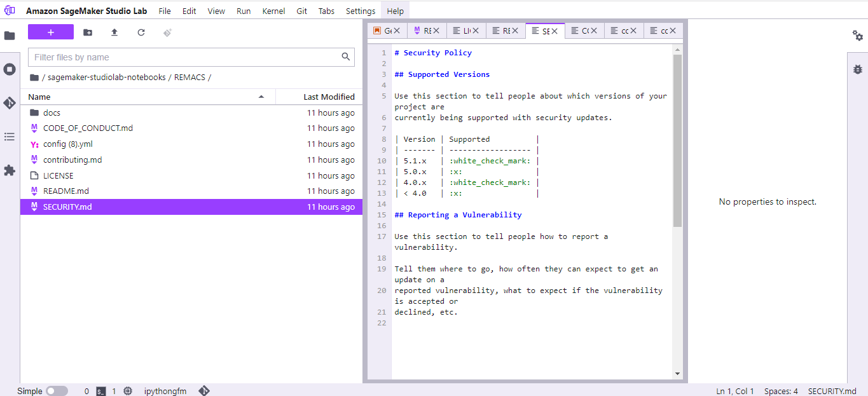Select SECURITY.md file
The width and height of the screenshot is (868, 396).
tap(191, 207)
